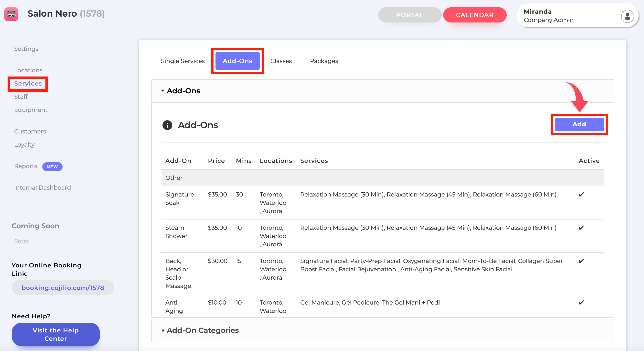Switch to the Single Services tab

click(183, 61)
